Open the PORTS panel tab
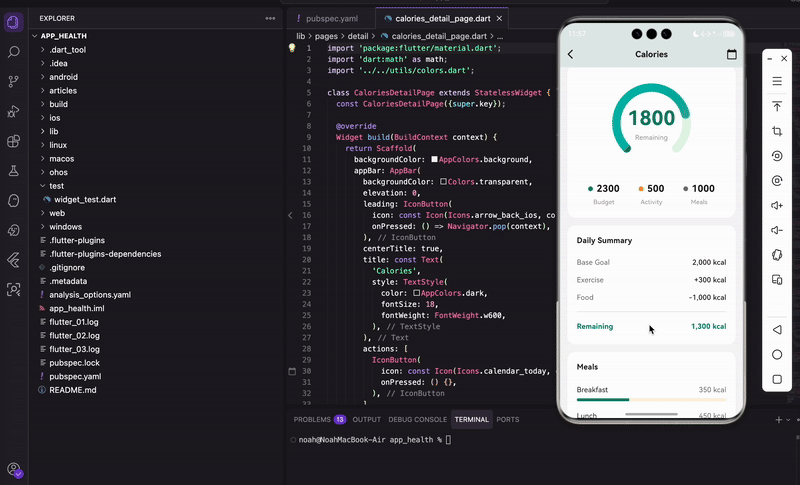This screenshot has height=485, width=800. (x=508, y=420)
